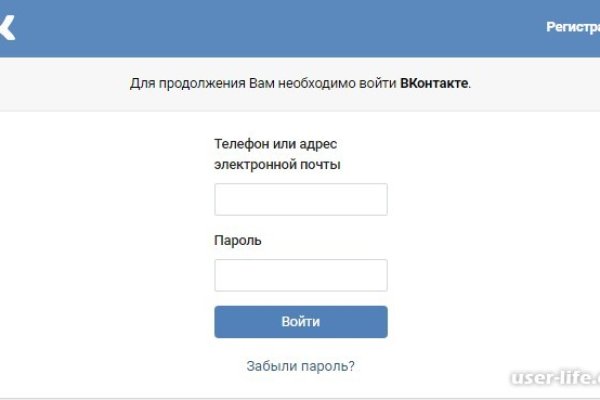Click the word почты in the label

[319, 164]
